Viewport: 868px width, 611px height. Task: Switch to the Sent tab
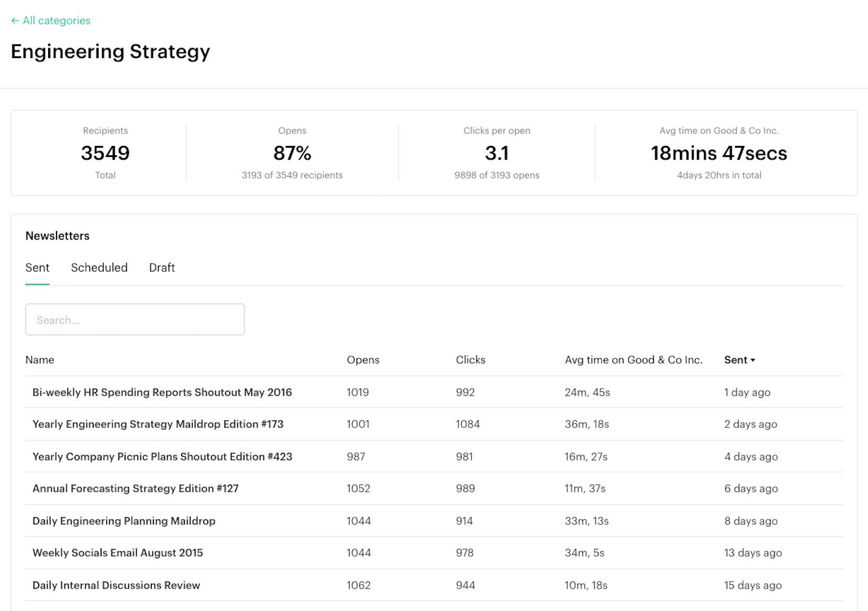(37, 268)
